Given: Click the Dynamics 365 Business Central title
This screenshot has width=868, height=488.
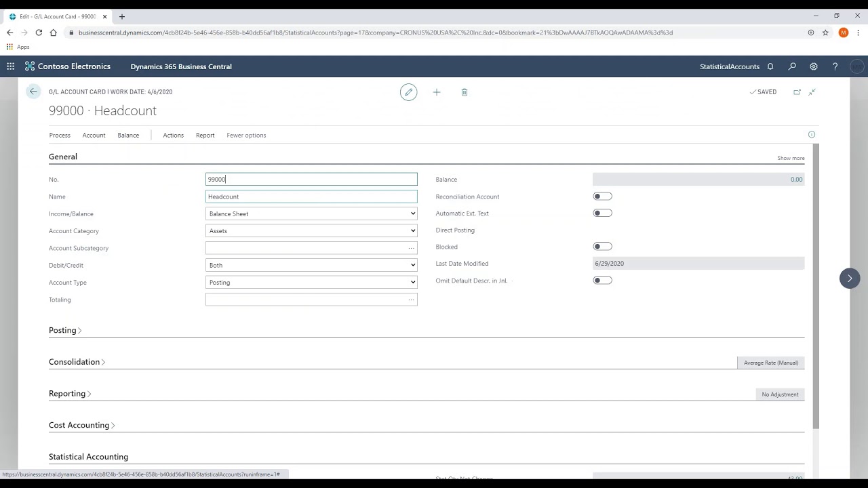Looking at the screenshot, I should pos(181,66).
